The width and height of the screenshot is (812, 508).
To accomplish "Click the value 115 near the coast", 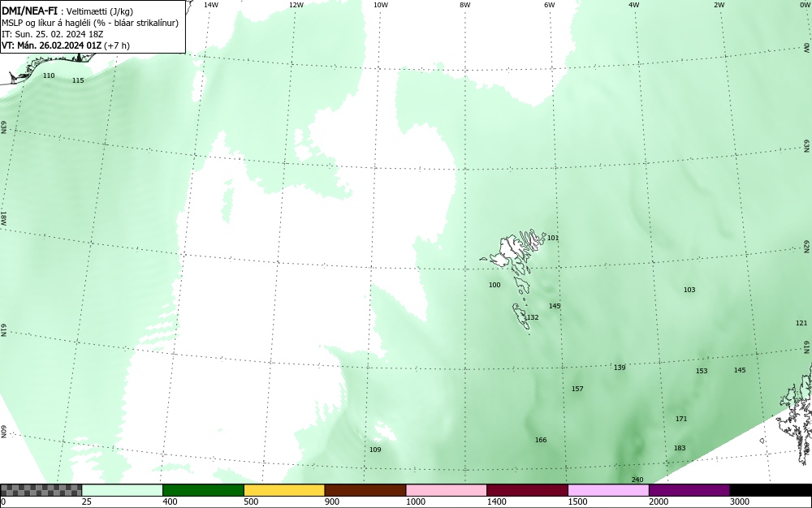I will pyautogui.click(x=78, y=80).
